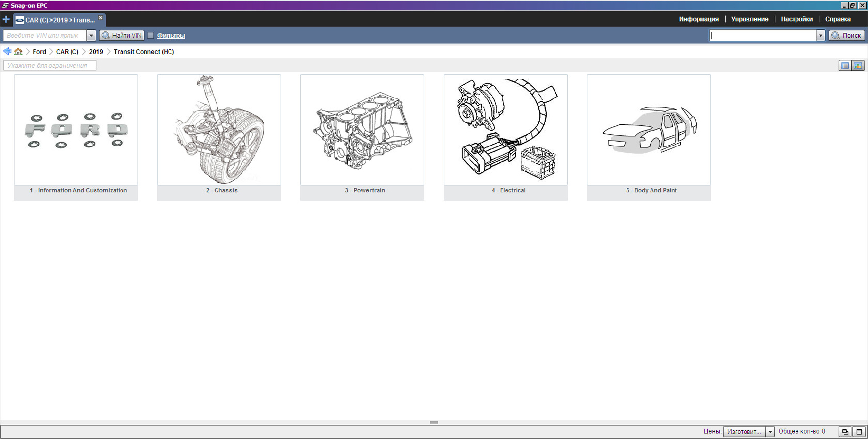Select the 4 - Electrical category thumbnail
Viewport: 868px width, 439px height.
click(x=506, y=130)
